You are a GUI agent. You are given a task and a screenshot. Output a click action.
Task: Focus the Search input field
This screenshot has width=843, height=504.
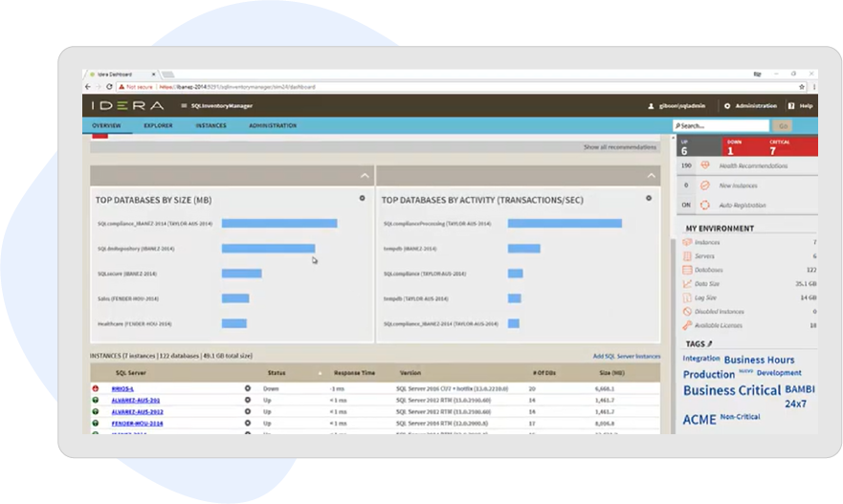(721, 125)
